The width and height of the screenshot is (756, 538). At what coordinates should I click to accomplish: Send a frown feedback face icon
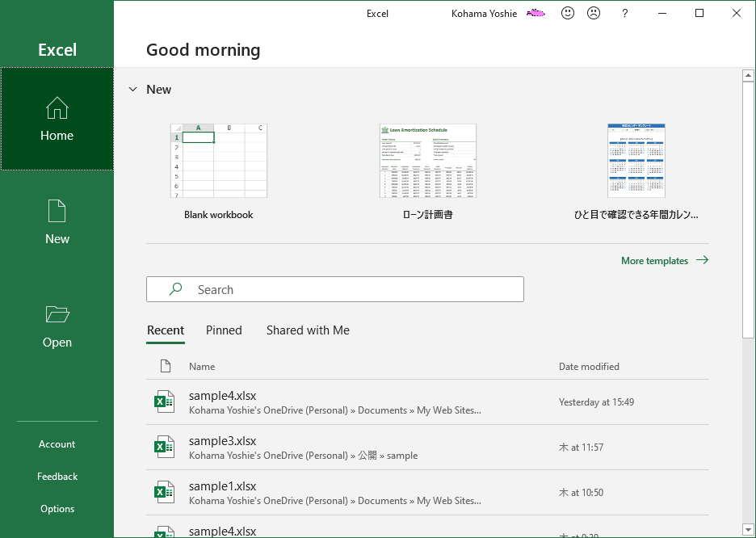coord(594,13)
